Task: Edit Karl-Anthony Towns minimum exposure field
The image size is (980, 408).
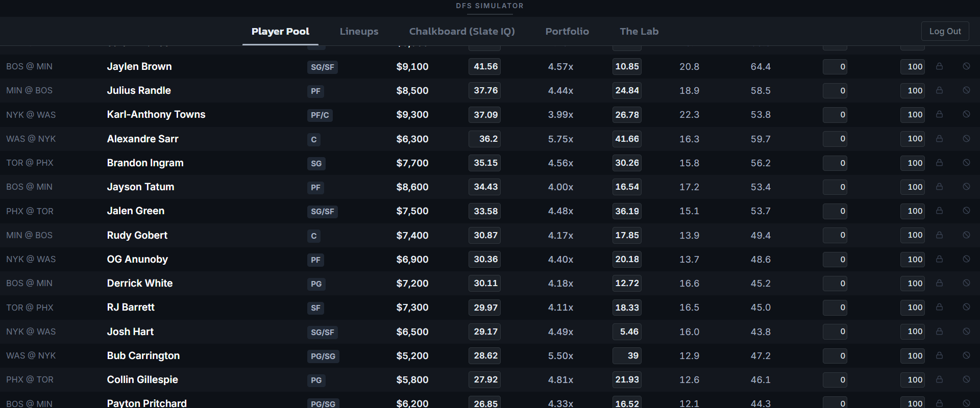Action: 835,114
